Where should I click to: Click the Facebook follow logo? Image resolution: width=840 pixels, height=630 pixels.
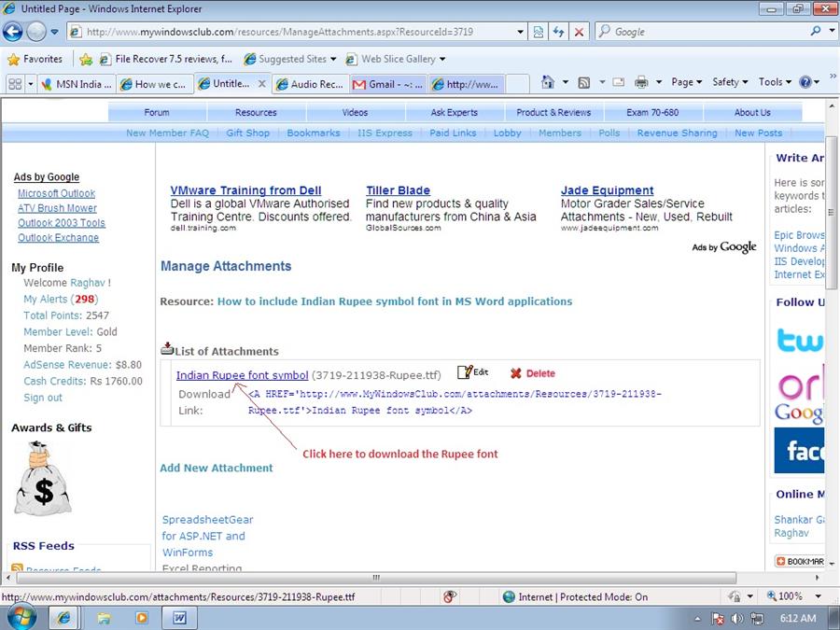coord(799,451)
